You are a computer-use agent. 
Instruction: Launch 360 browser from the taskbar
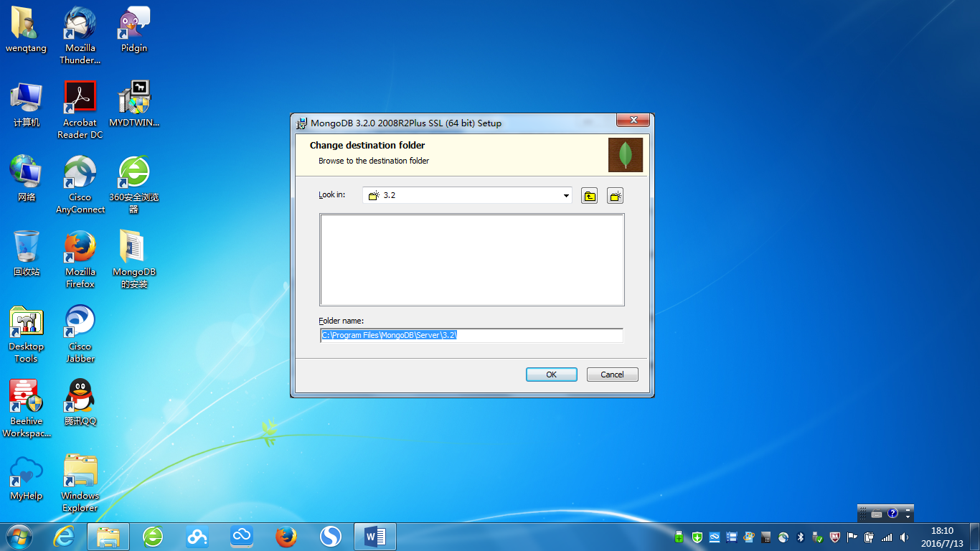pos(153,537)
